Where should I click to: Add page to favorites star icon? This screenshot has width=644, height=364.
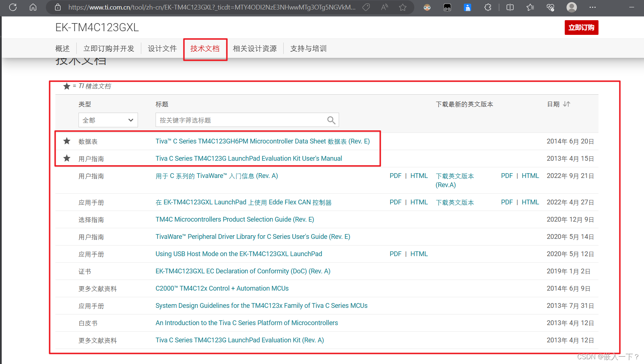pos(403,7)
